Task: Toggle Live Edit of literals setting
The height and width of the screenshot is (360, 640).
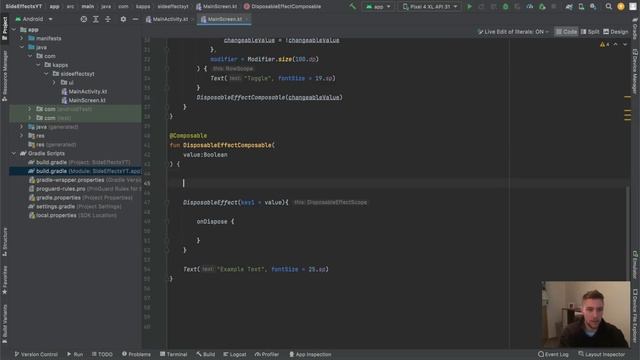Action: pos(513,32)
